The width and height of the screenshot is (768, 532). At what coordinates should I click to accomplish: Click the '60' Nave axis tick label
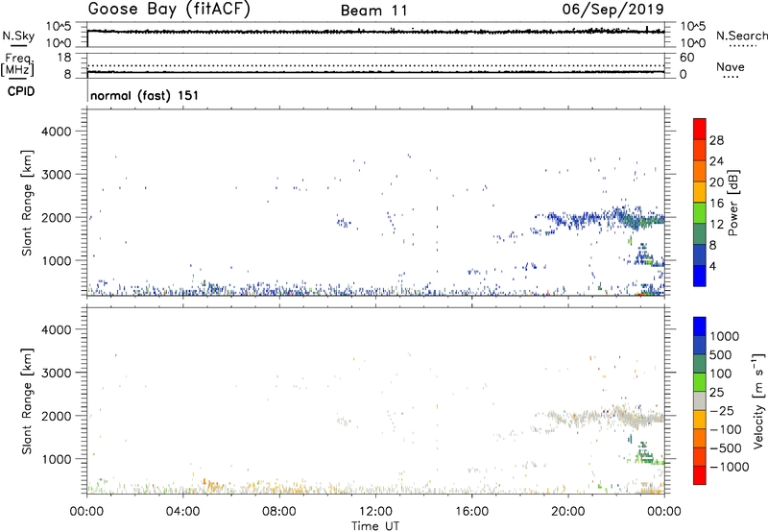(x=686, y=58)
